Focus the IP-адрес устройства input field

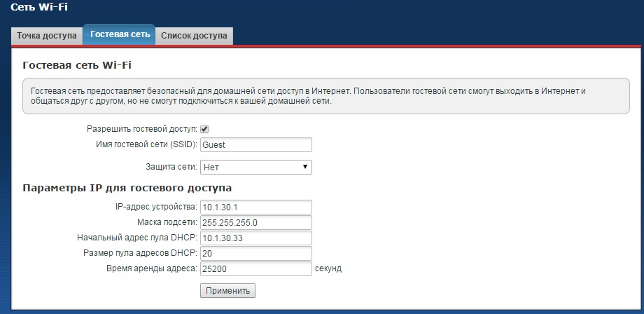pos(255,207)
